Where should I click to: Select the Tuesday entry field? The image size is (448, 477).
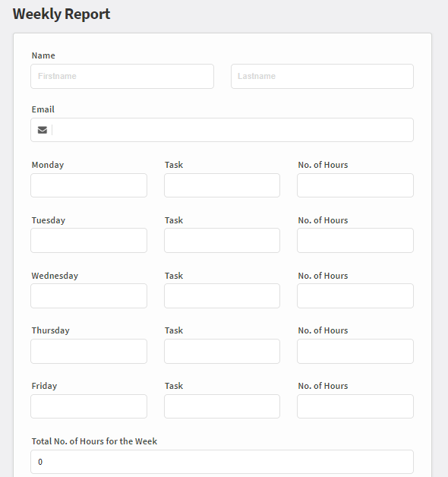click(89, 240)
